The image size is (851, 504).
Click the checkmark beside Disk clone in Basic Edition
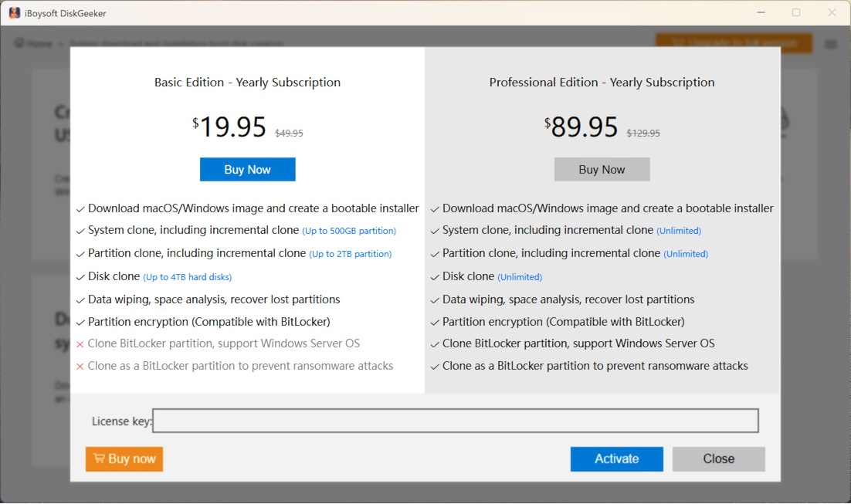pos(80,276)
